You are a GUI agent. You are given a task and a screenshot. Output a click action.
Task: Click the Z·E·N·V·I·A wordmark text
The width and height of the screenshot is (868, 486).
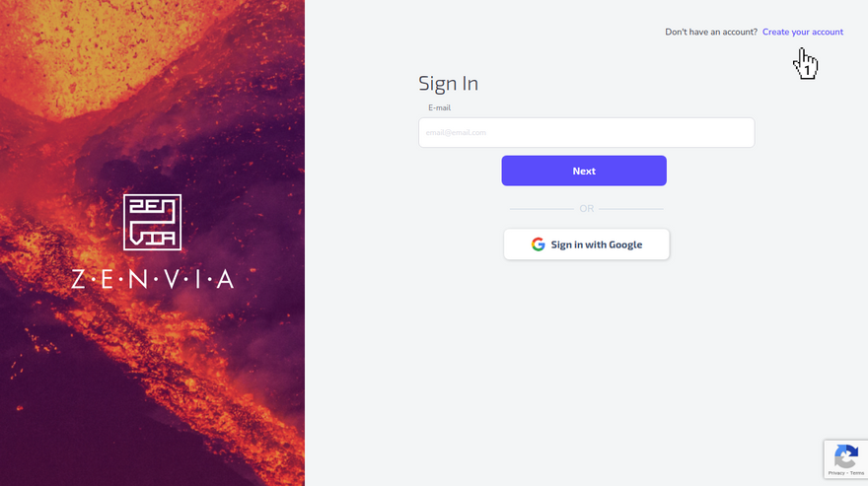(x=152, y=280)
